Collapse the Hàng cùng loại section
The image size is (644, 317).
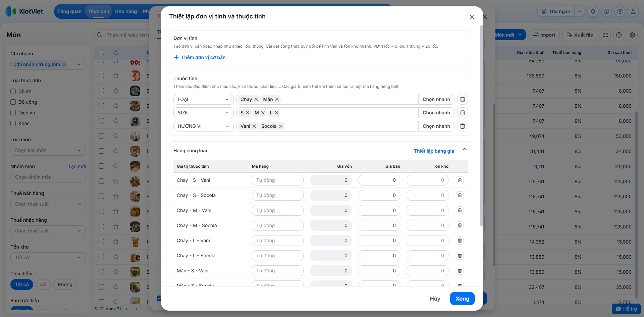tap(464, 149)
